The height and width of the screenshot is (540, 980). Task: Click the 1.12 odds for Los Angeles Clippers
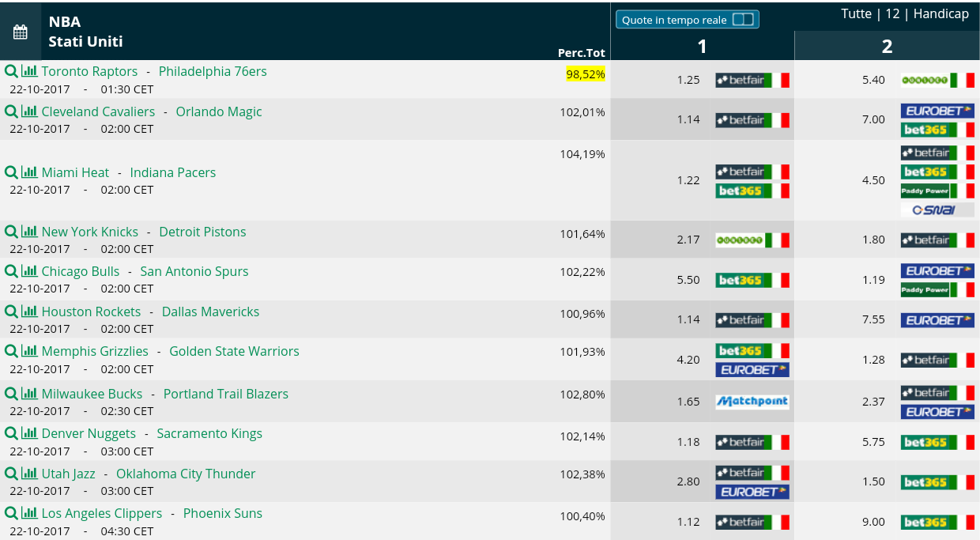(x=688, y=522)
